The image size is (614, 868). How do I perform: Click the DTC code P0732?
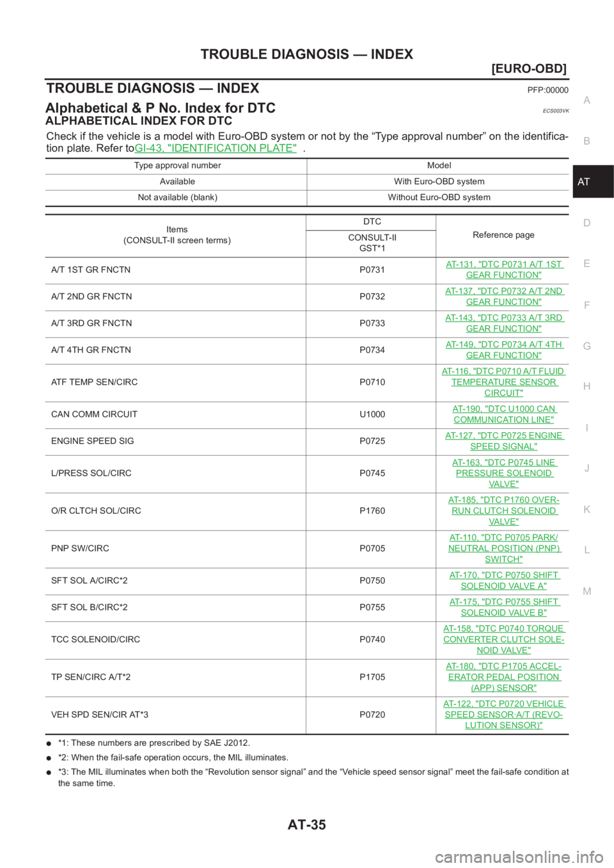[372, 297]
